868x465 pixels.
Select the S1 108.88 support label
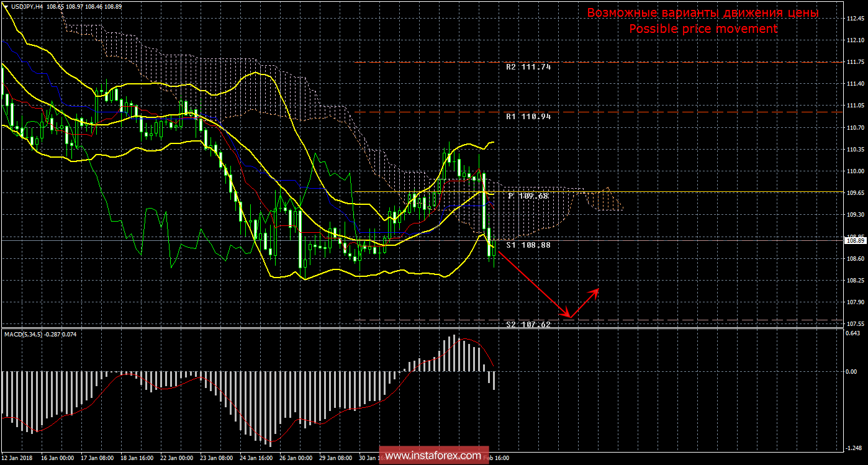[x=528, y=245]
